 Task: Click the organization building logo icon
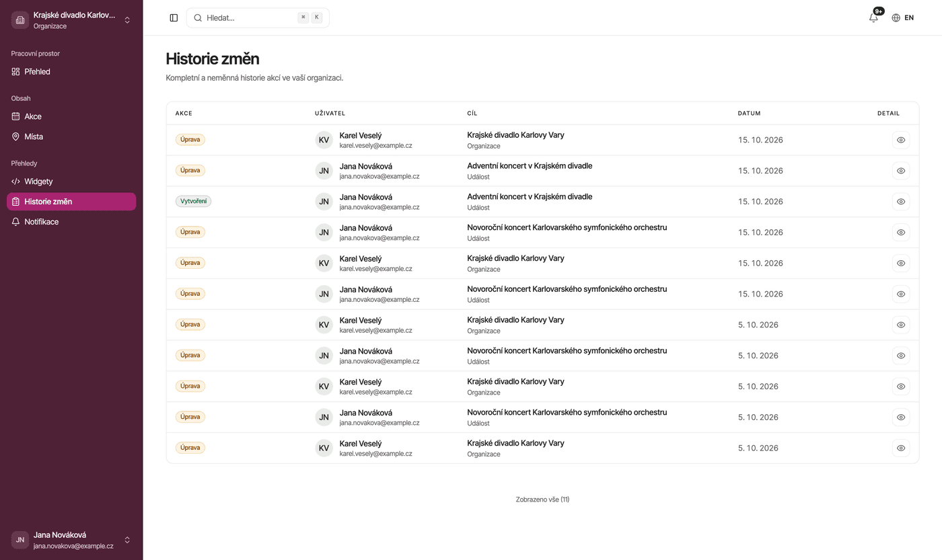coord(20,20)
